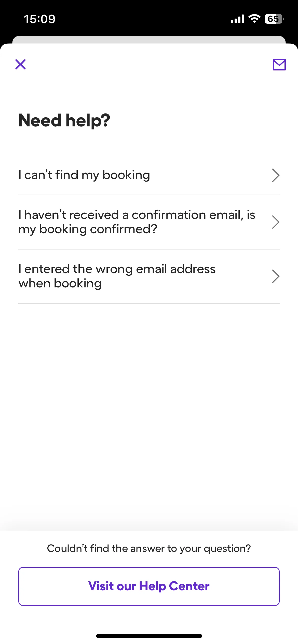Tap the Wi-Fi status icon

pos(254,19)
